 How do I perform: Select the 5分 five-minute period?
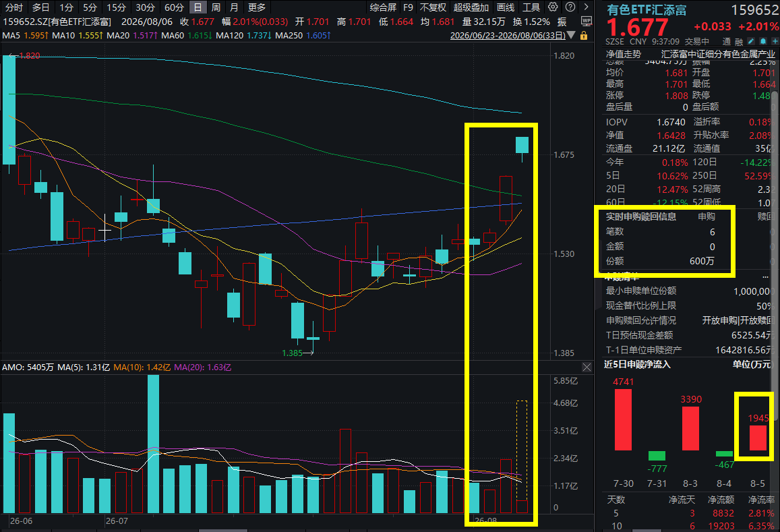tap(90, 7)
